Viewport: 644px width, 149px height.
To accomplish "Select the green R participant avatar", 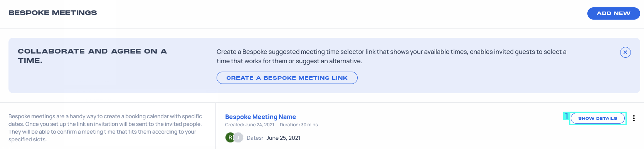I will (x=230, y=137).
